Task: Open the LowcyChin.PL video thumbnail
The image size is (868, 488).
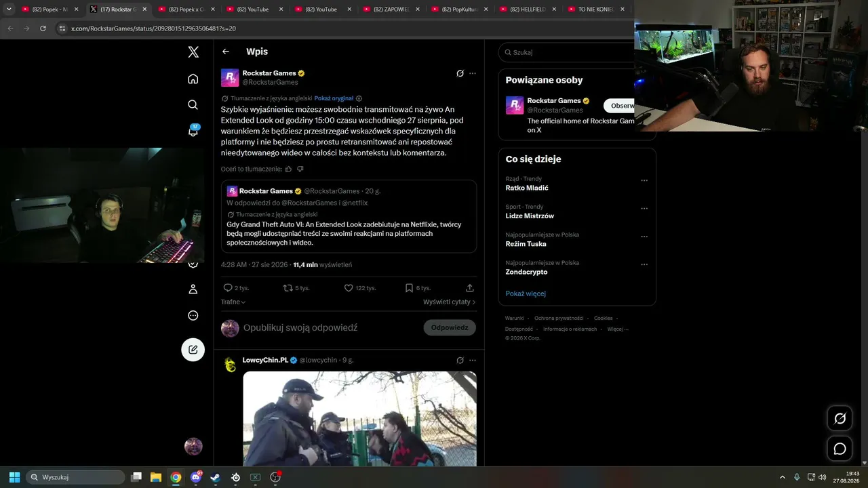Action: [359, 418]
